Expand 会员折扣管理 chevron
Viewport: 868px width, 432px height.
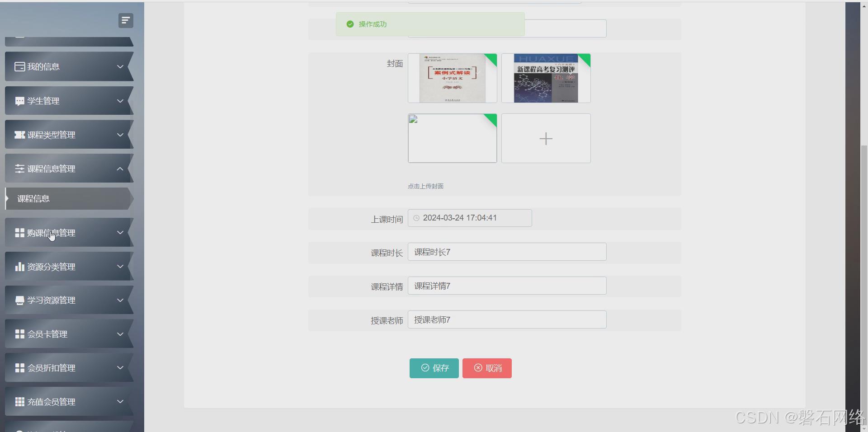pyautogui.click(x=120, y=367)
